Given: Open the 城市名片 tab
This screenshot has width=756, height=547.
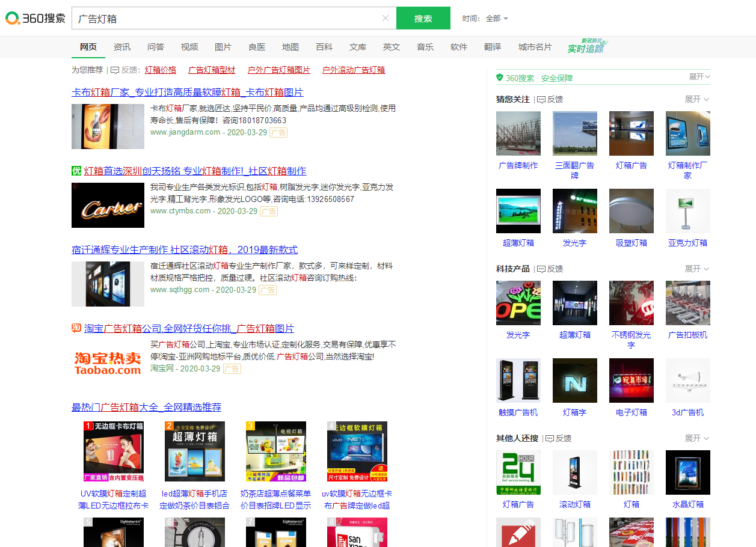Looking at the screenshot, I should [x=535, y=47].
